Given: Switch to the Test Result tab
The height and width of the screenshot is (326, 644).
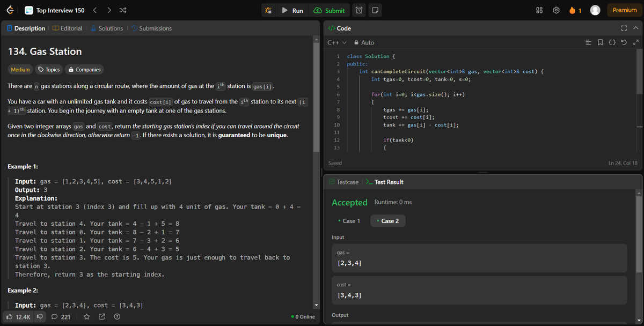Looking at the screenshot, I should [x=384, y=182].
